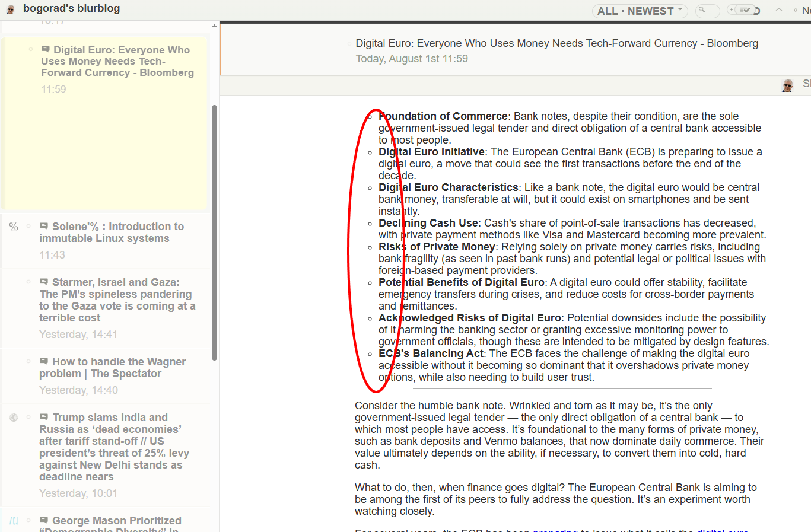Open the bogorad's blurblog feed title
This screenshot has height=532, width=811.
[x=71, y=8]
